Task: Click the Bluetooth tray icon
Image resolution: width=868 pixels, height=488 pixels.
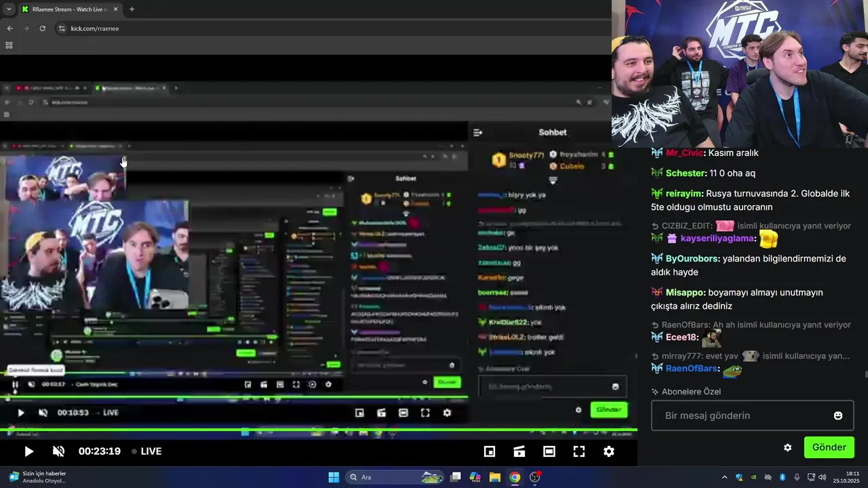Action: point(782,477)
